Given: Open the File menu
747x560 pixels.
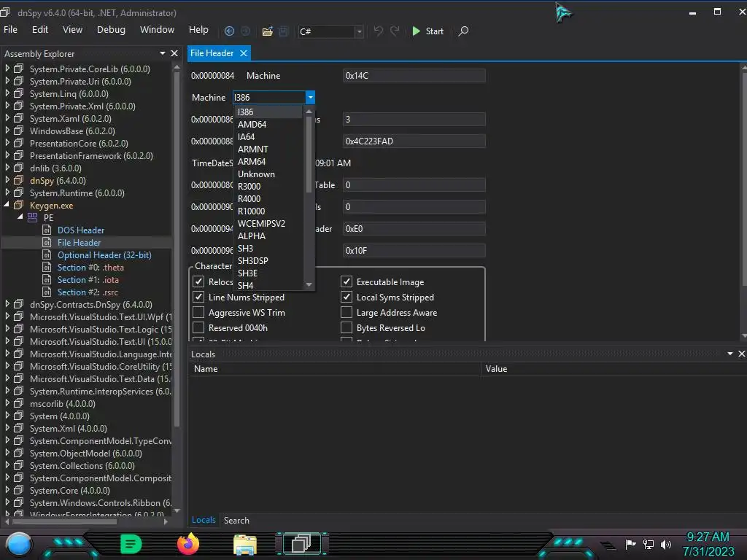Looking at the screenshot, I should click(x=10, y=29).
